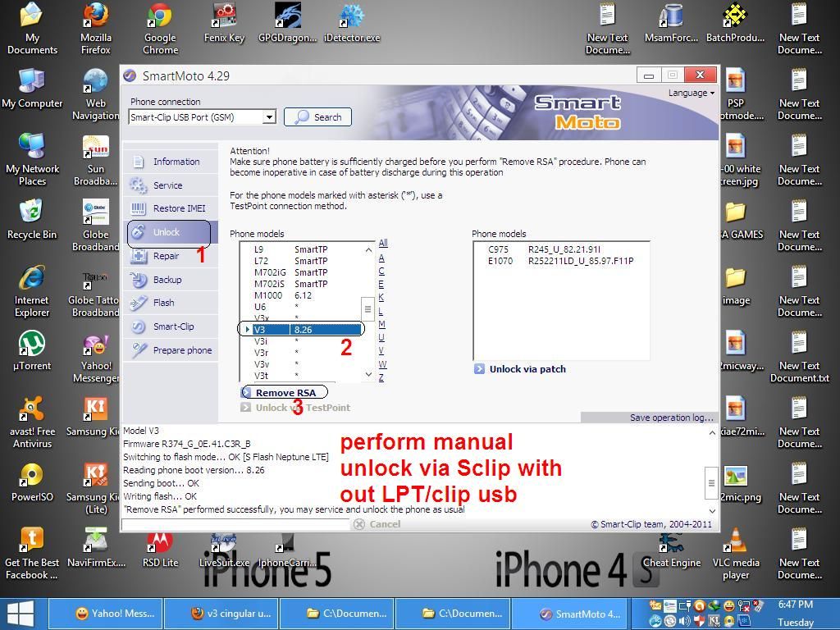Viewport: 840px width, 630px height.
Task: Select the L72 model row
Action: click(301, 261)
